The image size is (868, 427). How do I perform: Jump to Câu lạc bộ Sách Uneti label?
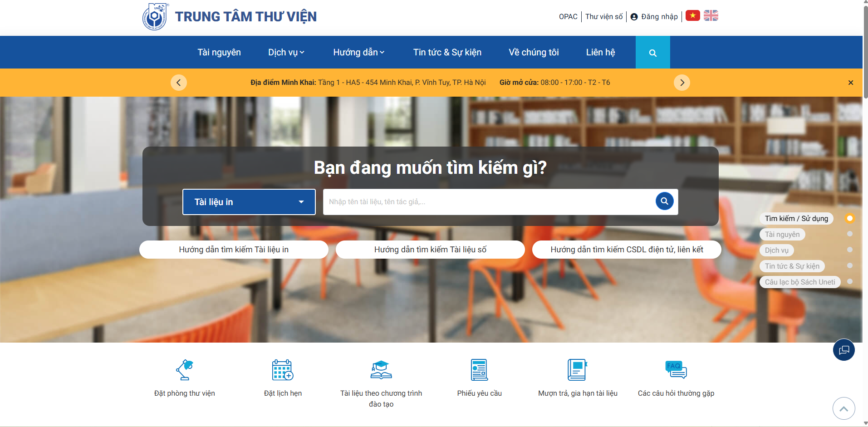[x=800, y=282]
